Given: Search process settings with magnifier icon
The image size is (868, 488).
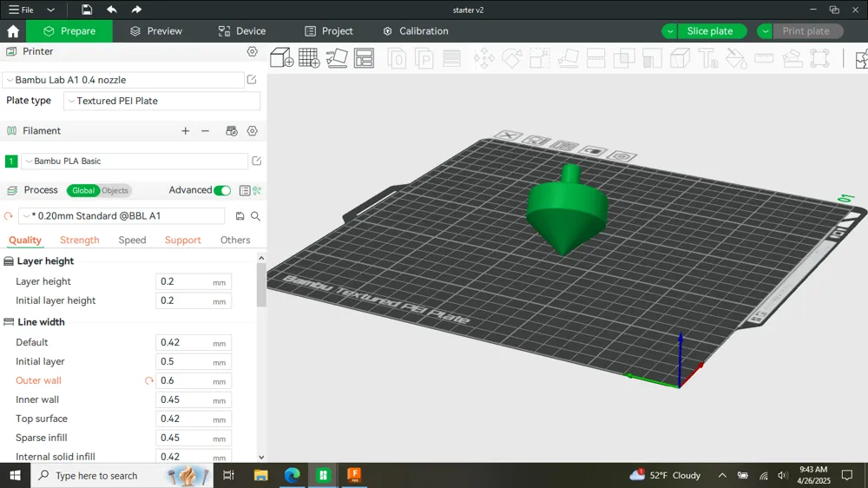Looking at the screenshot, I should 256,216.
